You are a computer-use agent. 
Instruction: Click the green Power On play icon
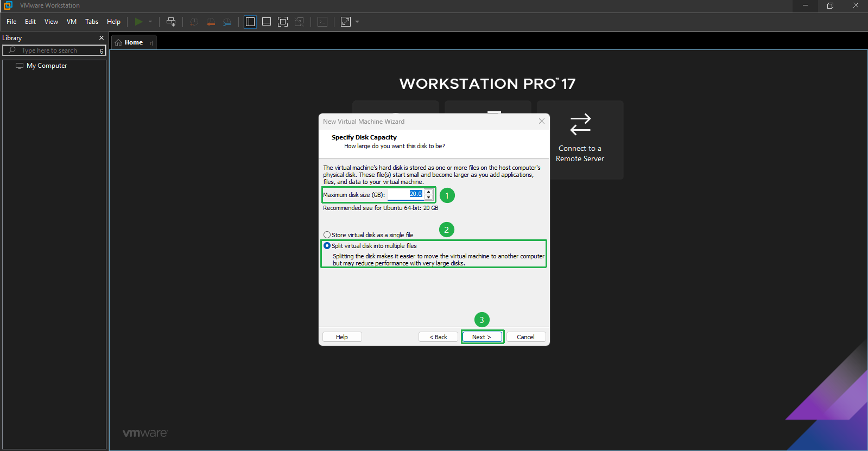click(138, 22)
